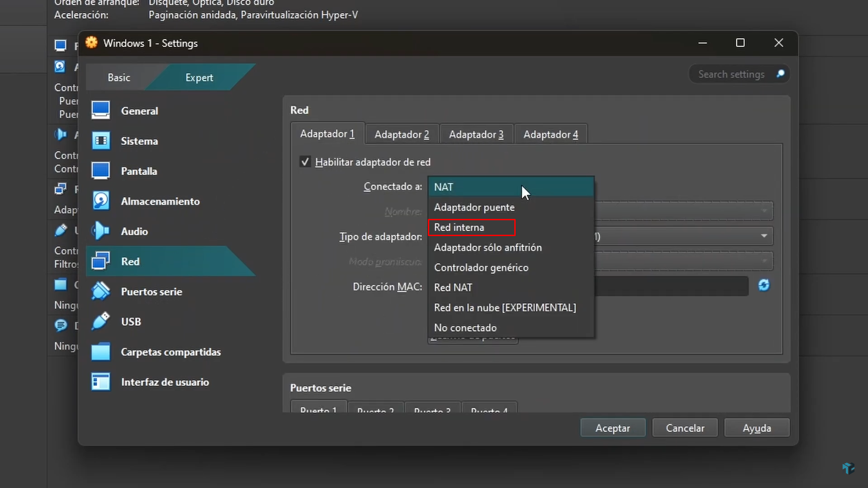The width and height of the screenshot is (868, 488).
Task: Click the Aceptar button
Action: 612,427
